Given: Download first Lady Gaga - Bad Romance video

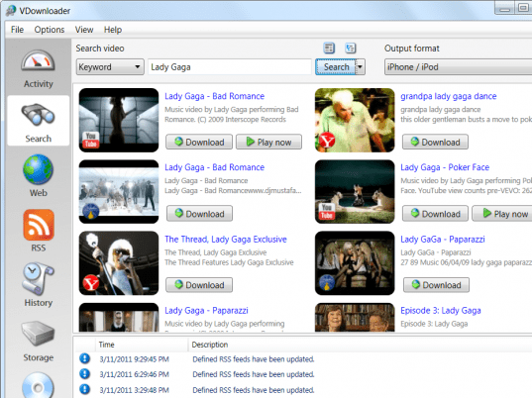Looking at the screenshot, I should 199,142.
